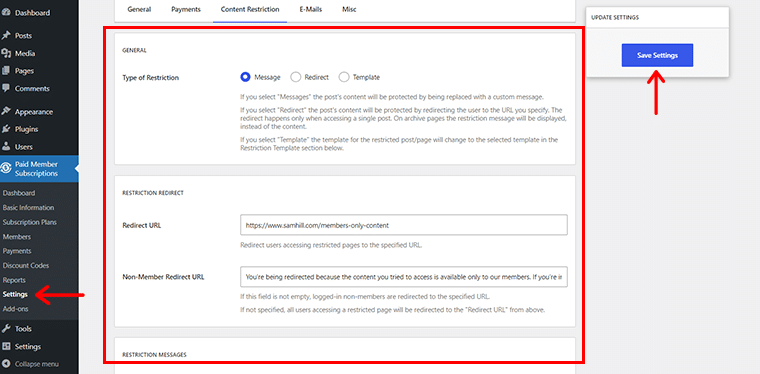
Task: Click the Paid Member Subscriptions logo icon
Action: pyautogui.click(x=6, y=169)
